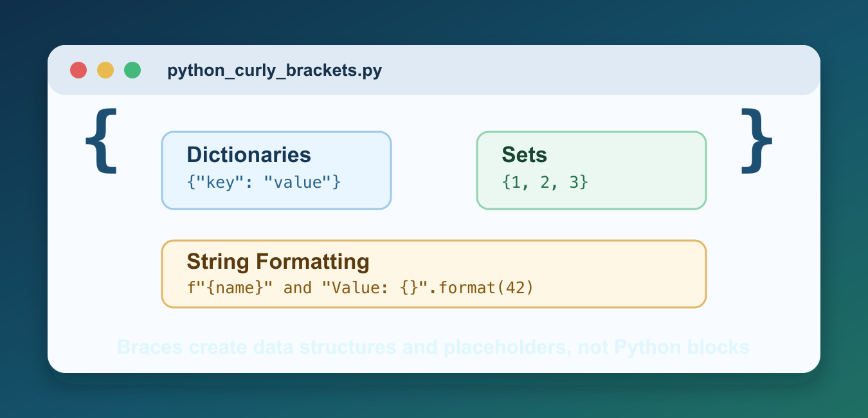Select the String Formatting heading
Image resolution: width=868 pixels, height=418 pixels.
click(278, 262)
